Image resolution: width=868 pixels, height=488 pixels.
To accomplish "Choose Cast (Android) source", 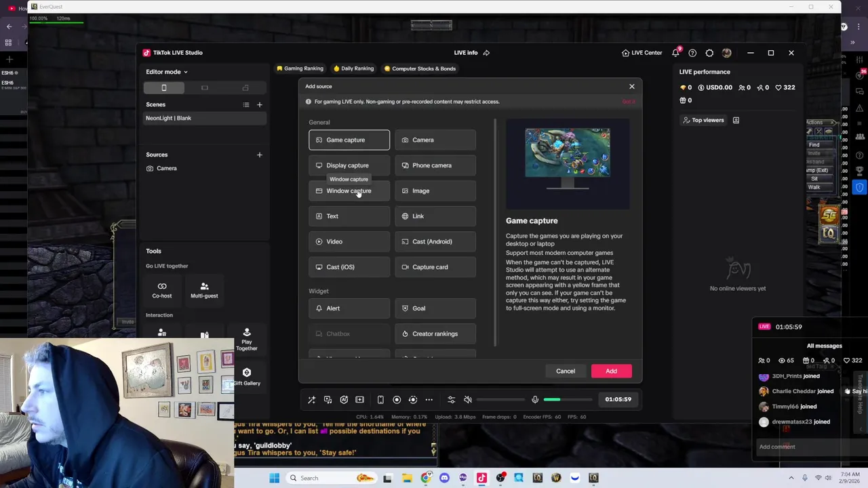I will click(435, 242).
